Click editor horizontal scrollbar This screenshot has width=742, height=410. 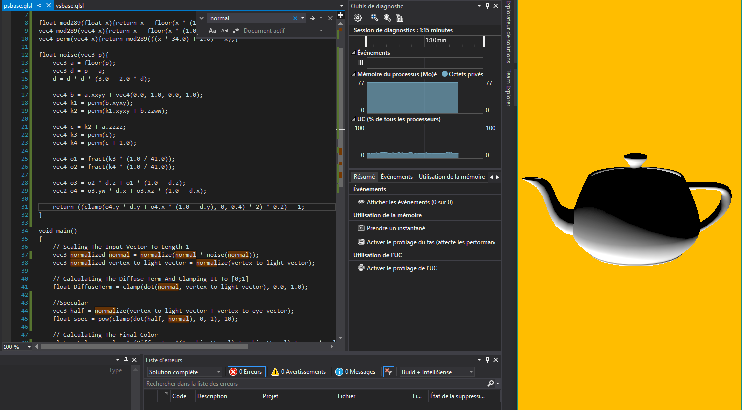[144, 347]
